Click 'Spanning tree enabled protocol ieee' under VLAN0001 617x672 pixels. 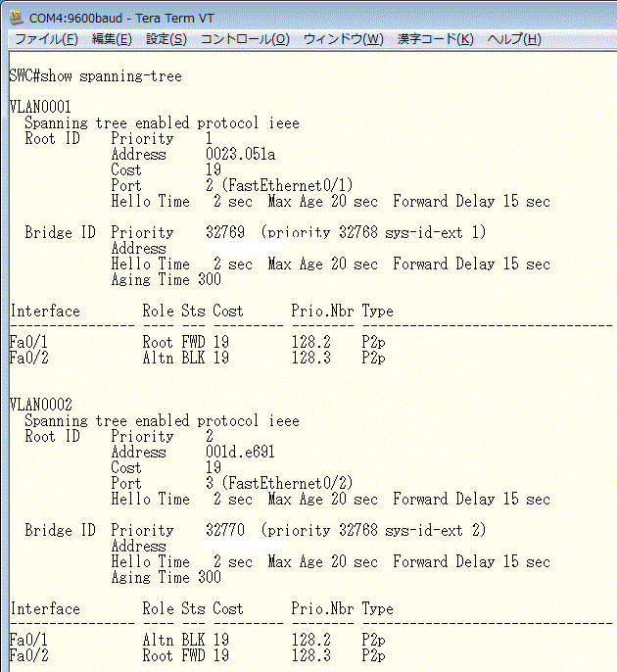[162, 123]
